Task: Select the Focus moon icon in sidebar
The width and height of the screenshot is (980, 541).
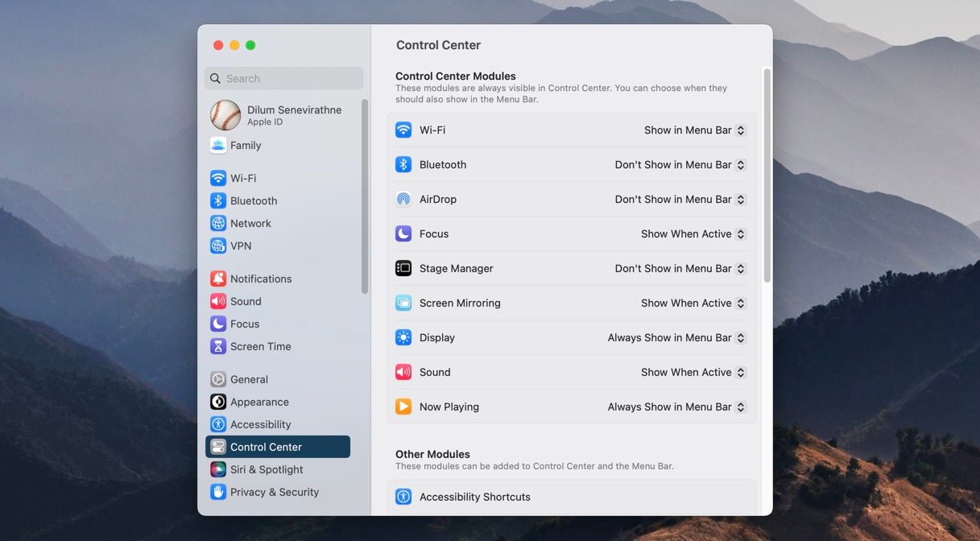Action: tap(217, 324)
